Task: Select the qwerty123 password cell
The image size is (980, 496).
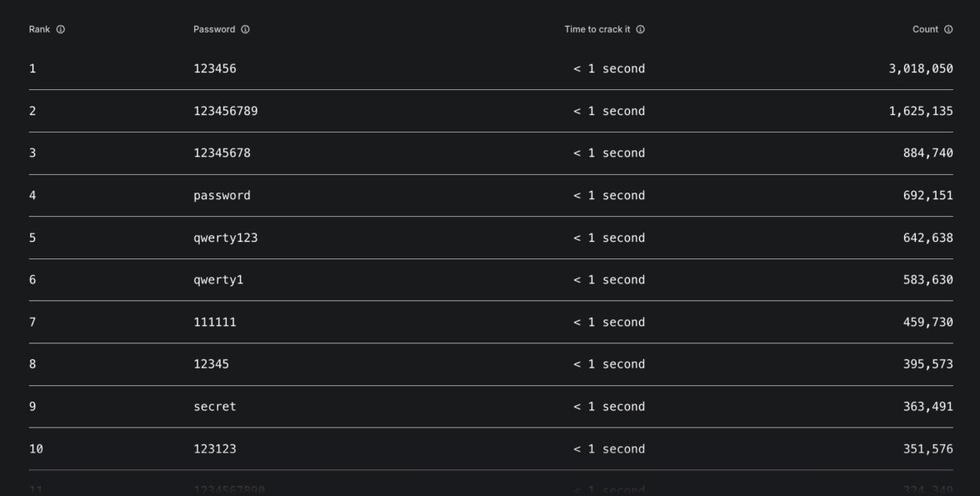Action: [225, 238]
